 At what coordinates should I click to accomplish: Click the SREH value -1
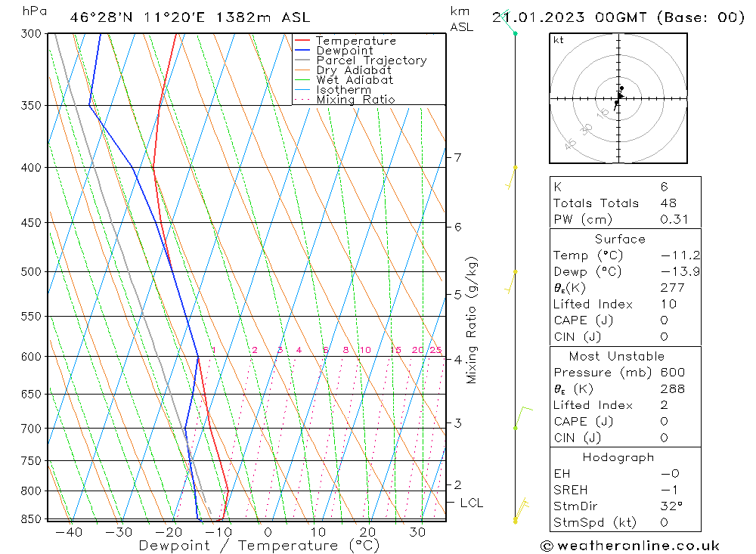click(x=669, y=490)
